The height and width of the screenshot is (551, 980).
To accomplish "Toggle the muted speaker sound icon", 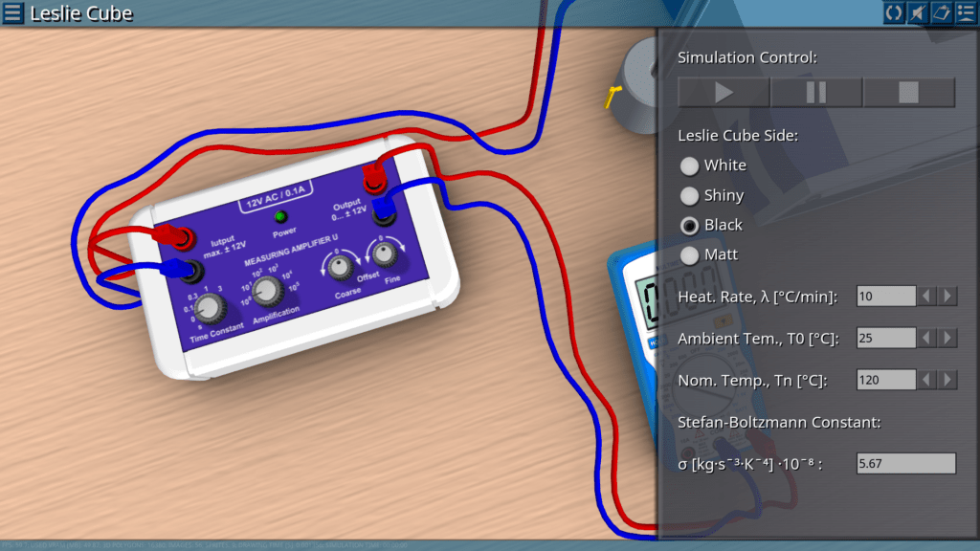I will [918, 12].
